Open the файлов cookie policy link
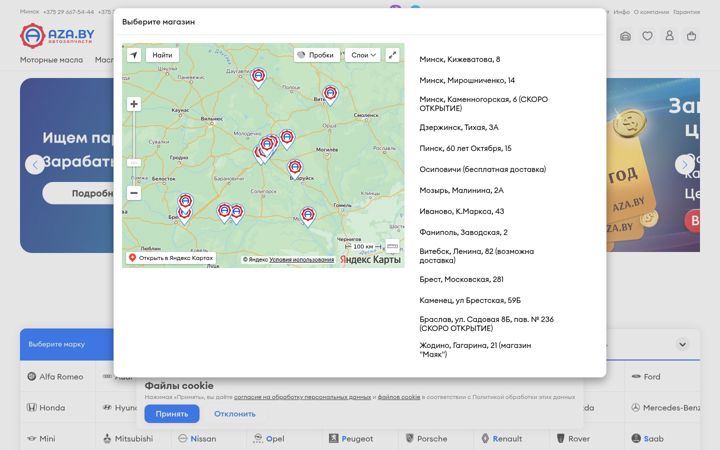 [x=399, y=397]
